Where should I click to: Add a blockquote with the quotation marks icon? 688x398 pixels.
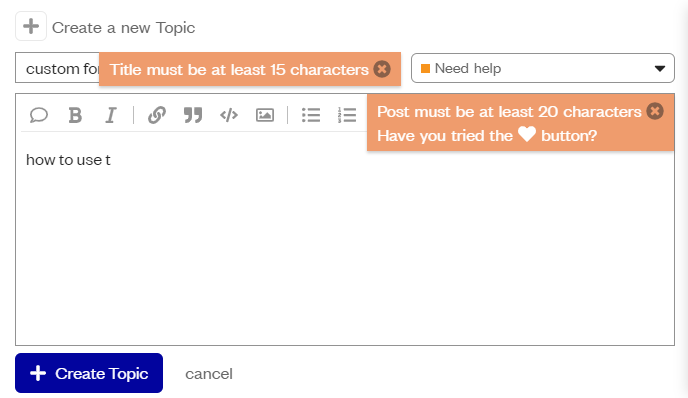[x=193, y=115]
